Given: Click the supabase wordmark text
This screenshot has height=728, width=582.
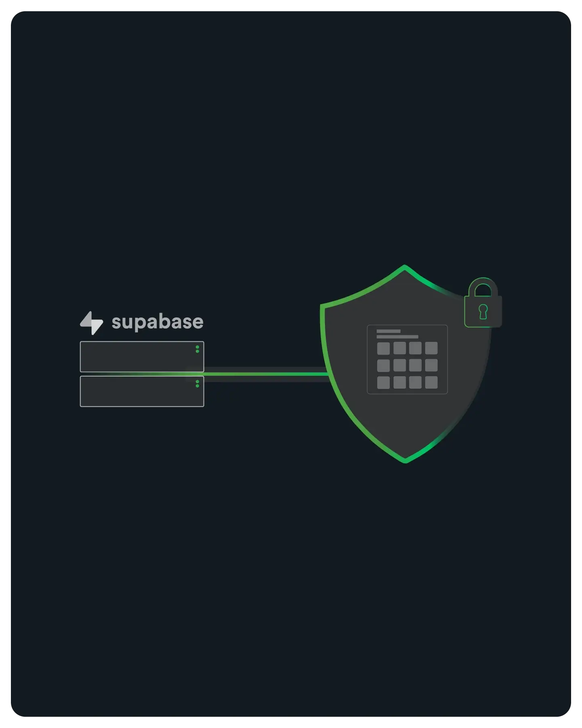Looking at the screenshot, I should (x=157, y=322).
